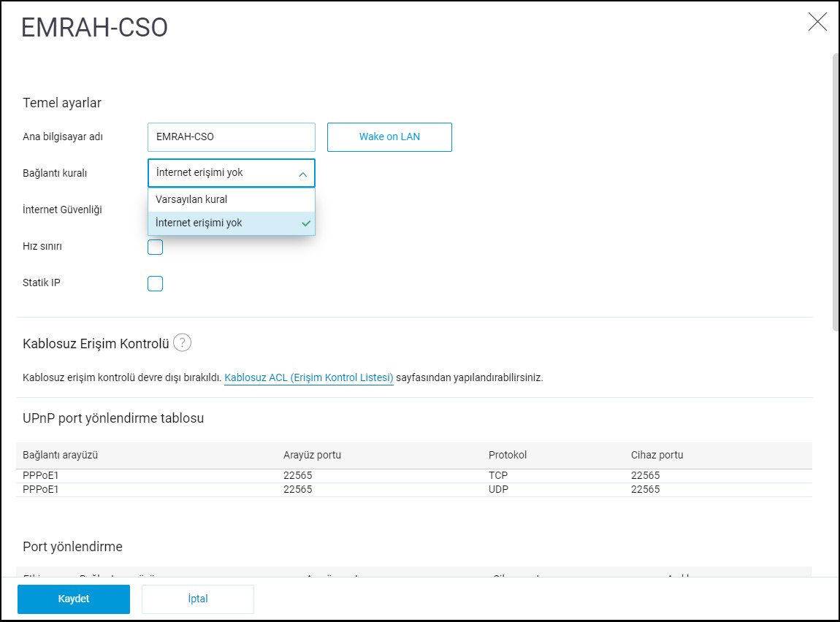The height and width of the screenshot is (622, 840).
Task: Select the Varsayılan kural option
Action: pyautogui.click(x=191, y=199)
